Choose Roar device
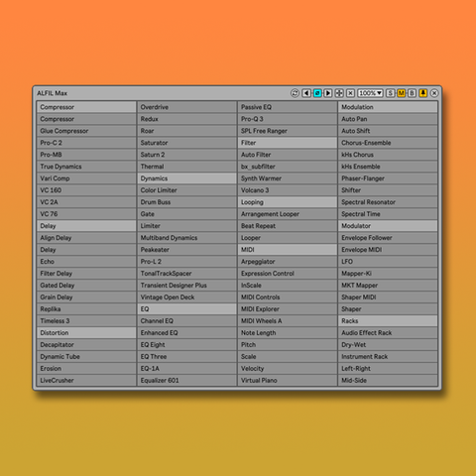 pyautogui.click(x=187, y=131)
